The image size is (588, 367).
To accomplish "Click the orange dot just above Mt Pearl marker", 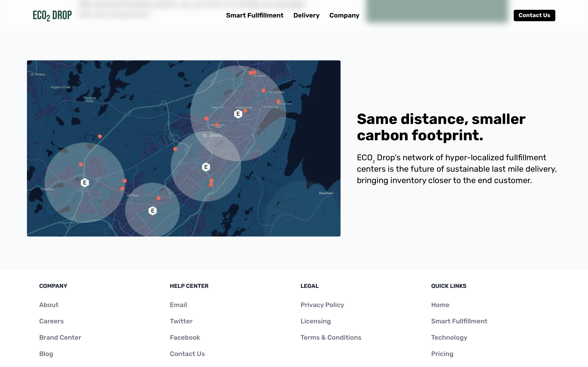I will 158,198.
